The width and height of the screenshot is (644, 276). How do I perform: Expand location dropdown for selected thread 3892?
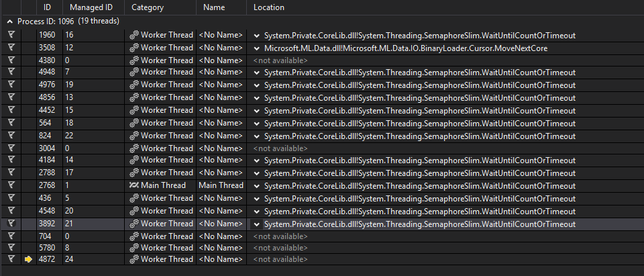click(x=257, y=224)
